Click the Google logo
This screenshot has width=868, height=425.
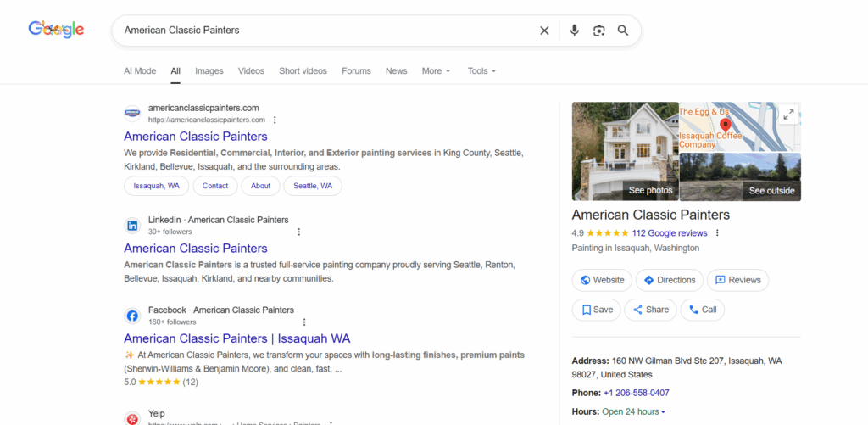pyautogui.click(x=56, y=30)
